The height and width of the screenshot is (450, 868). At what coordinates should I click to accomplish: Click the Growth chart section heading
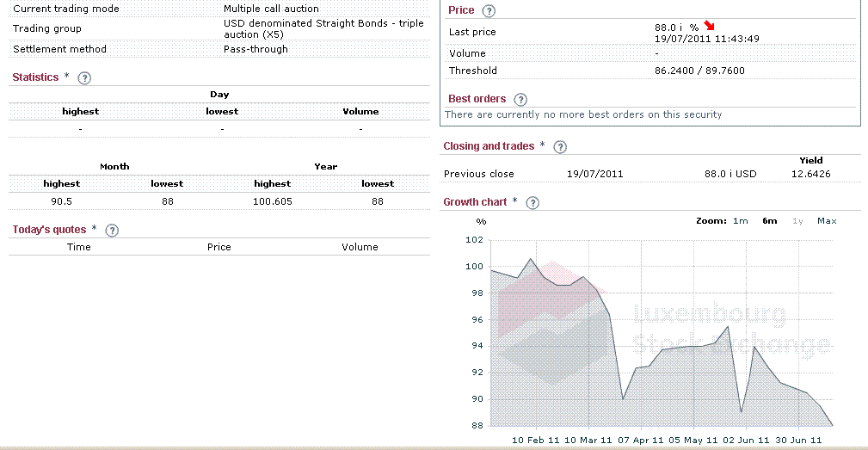[x=475, y=202]
